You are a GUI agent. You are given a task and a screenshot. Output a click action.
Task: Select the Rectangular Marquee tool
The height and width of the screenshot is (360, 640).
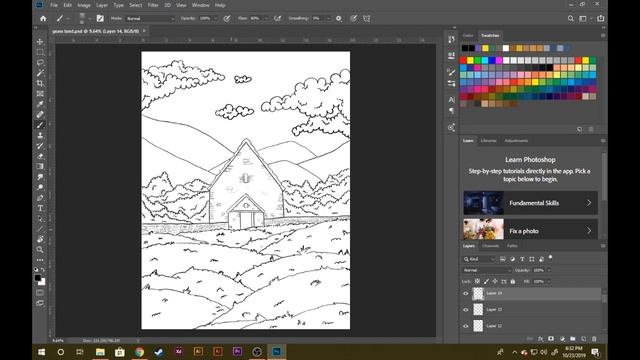tap(40, 52)
